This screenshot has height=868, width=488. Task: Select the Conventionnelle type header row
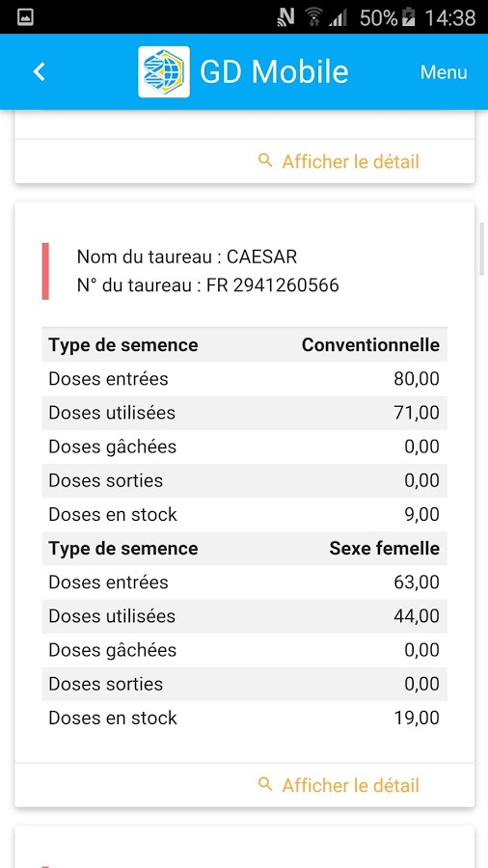tap(245, 345)
